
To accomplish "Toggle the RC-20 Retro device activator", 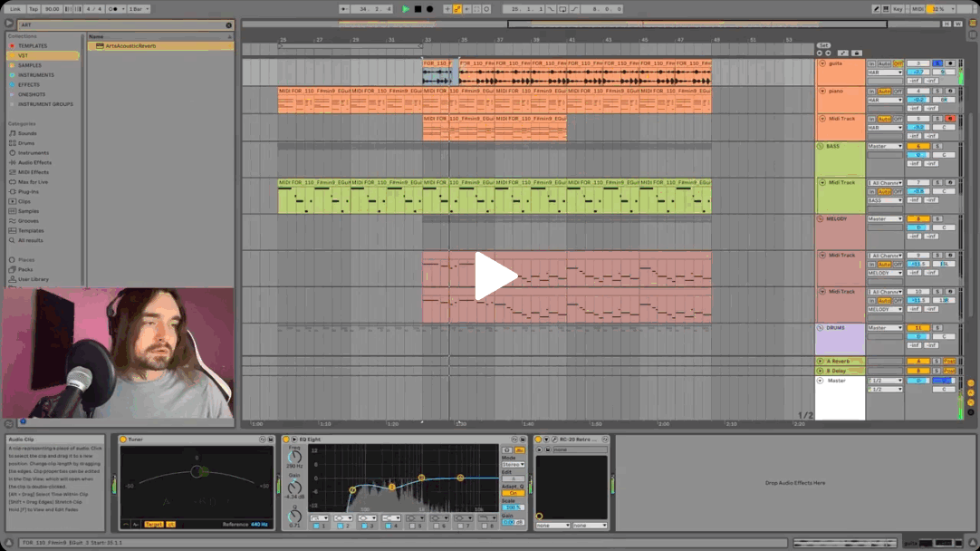I will click(538, 440).
